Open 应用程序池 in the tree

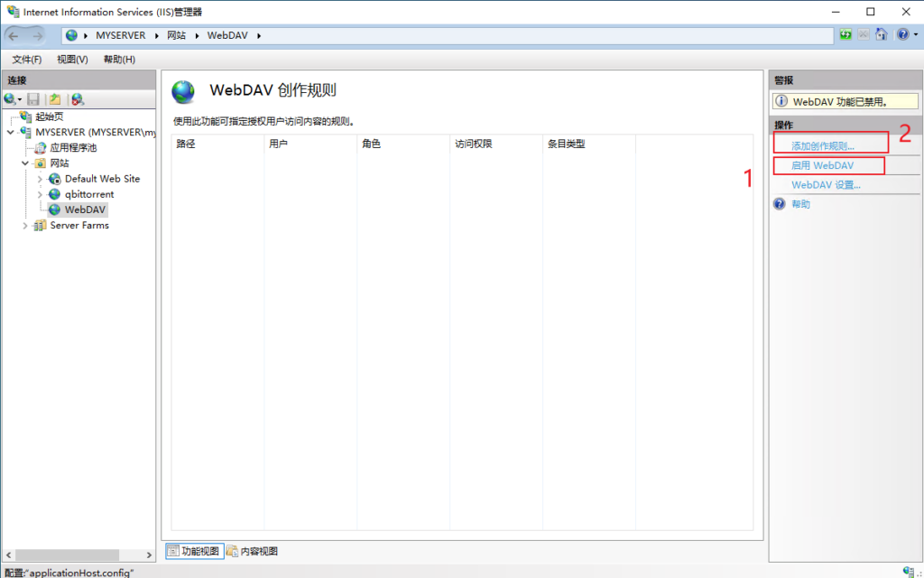(73, 147)
